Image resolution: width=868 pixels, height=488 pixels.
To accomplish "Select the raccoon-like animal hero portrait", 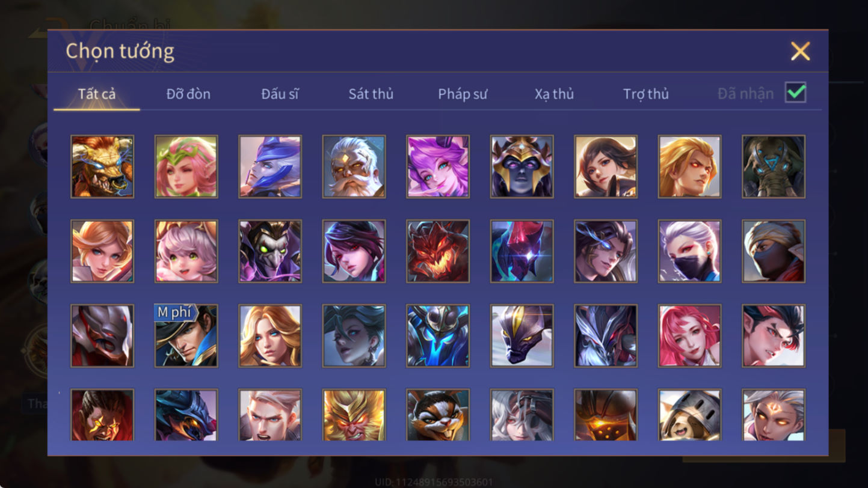I will (x=438, y=415).
